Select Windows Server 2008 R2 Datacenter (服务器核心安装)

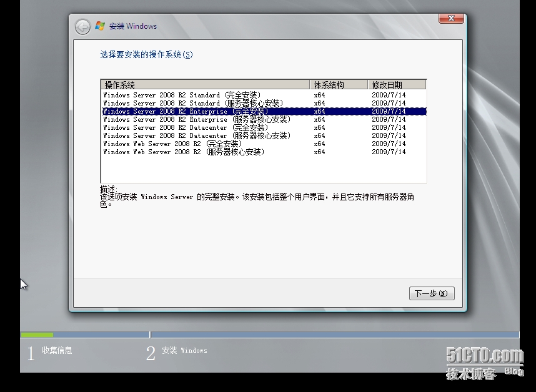pos(264,135)
